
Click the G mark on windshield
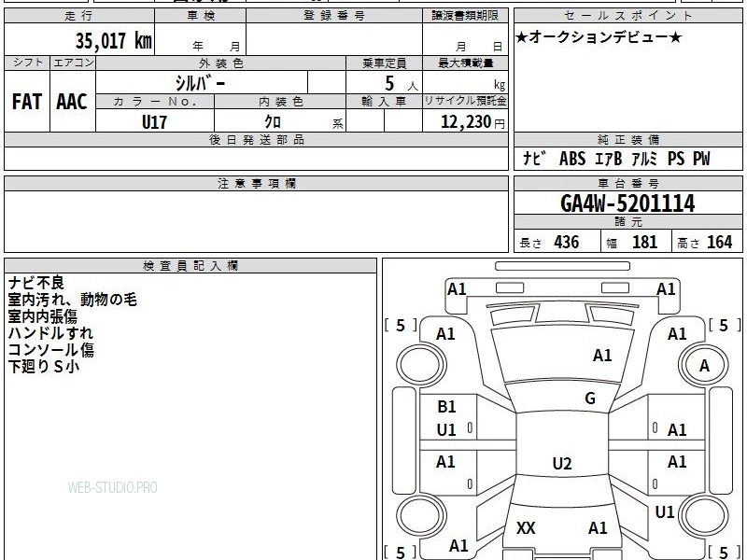[590, 399]
